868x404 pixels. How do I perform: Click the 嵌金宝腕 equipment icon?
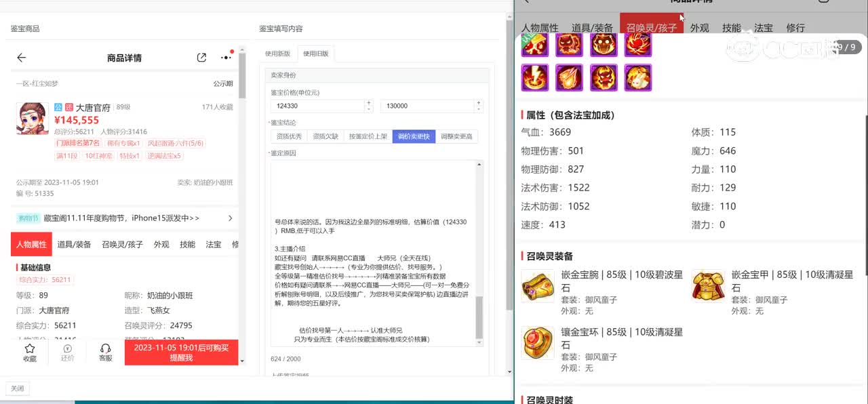tap(538, 285)
